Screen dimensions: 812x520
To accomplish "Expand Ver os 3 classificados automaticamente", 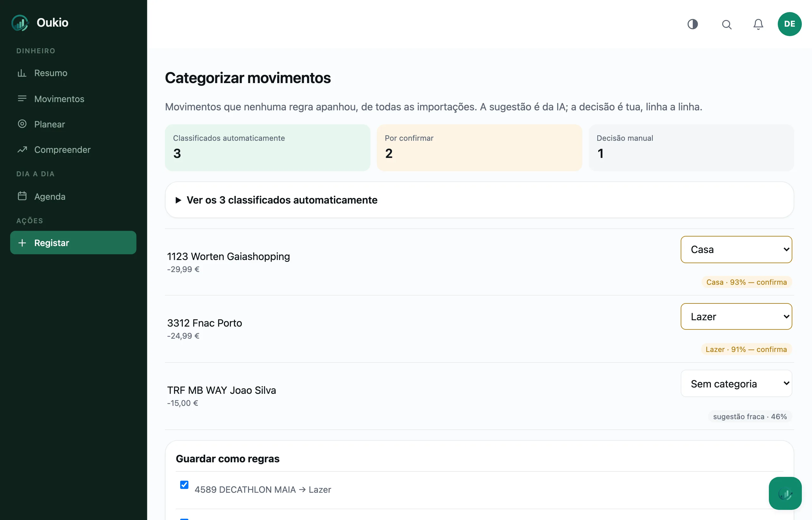I will click(479, 200).
